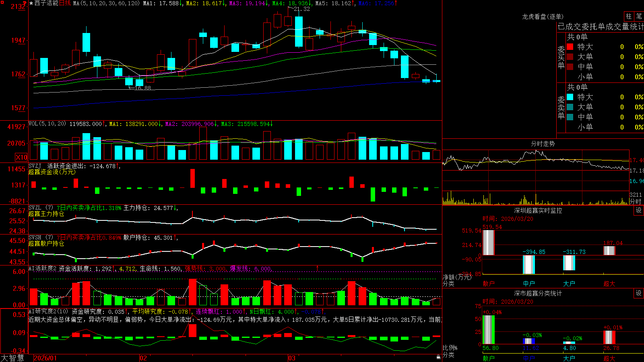644x362 pixels.
Task: Click the 1947 price axis label
Action: point(19,40)
